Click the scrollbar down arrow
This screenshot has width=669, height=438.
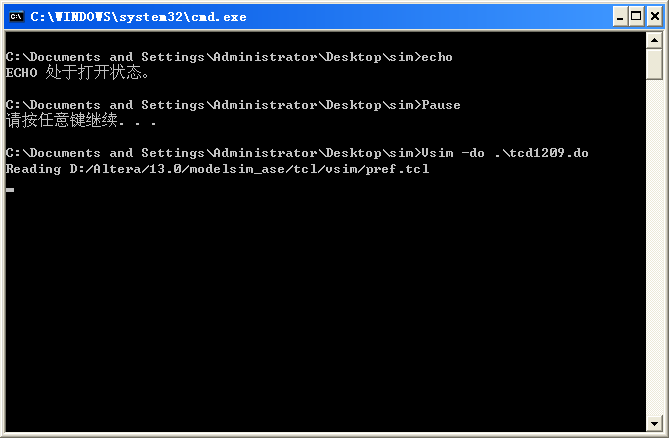[x=654, y=423]
